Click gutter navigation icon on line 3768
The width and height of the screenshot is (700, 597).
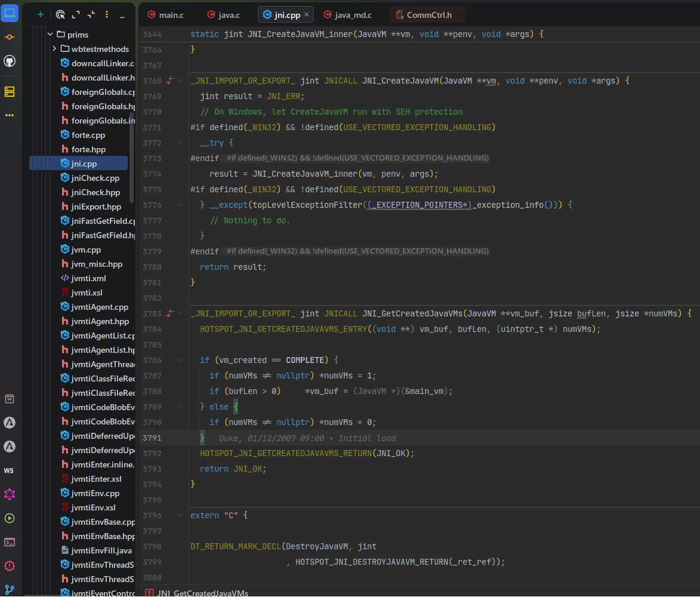(x=169, y=81)
